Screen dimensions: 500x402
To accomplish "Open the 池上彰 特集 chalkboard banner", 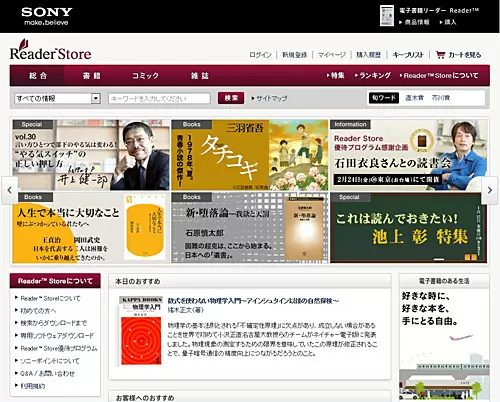I will tap(408, 228).
